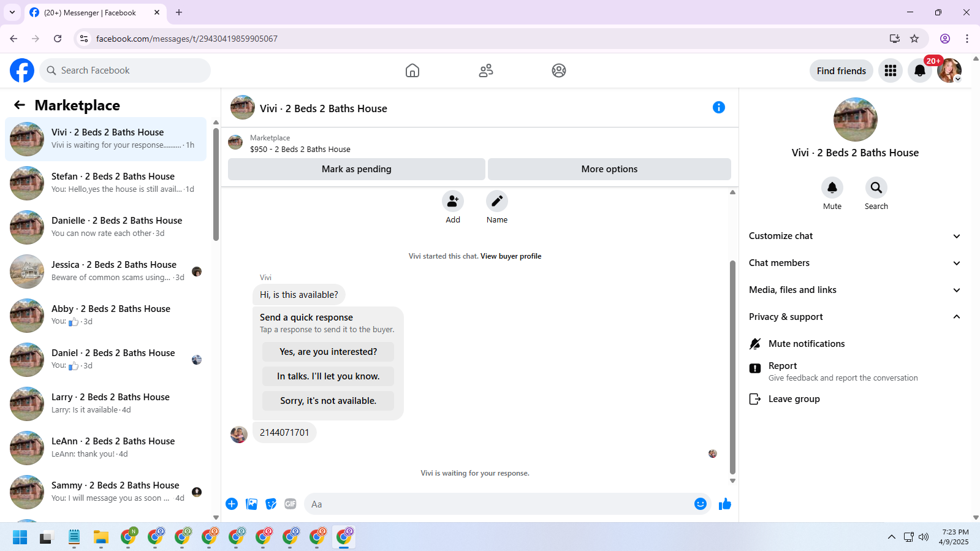Open the tab search dropdown in Chrome
Viewport: 980px width, 551px height.
coord(12,12)
